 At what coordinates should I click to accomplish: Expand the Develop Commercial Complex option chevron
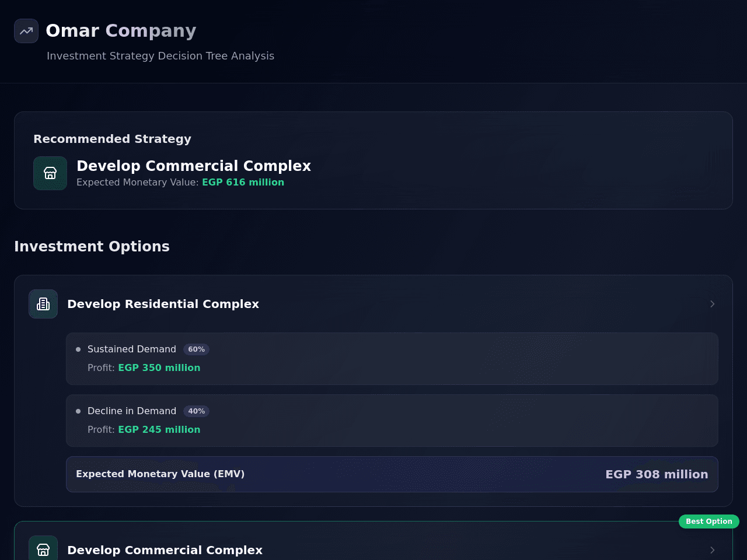click(712, 550)
